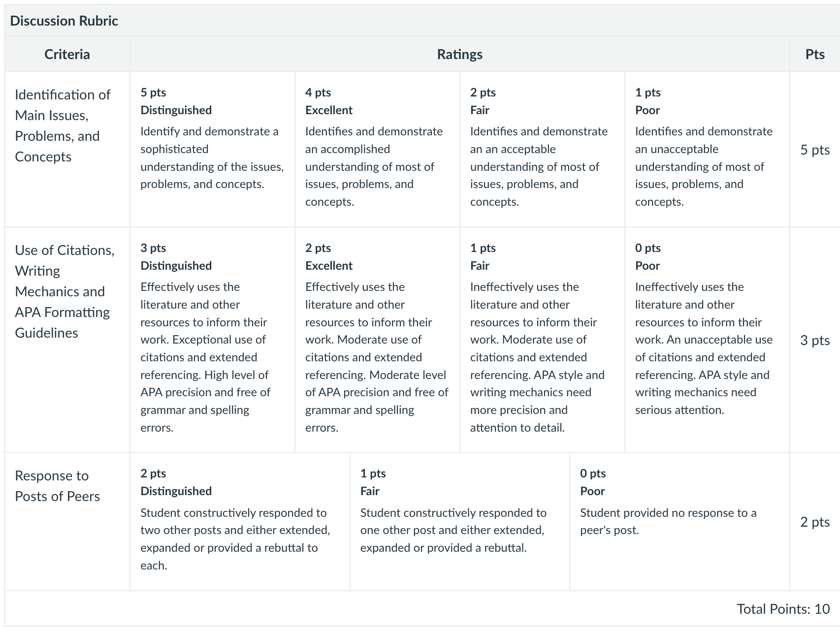Click the Identification of Main Issues criterion
This screenshot has width=840, height=631.
pos(63,126)
